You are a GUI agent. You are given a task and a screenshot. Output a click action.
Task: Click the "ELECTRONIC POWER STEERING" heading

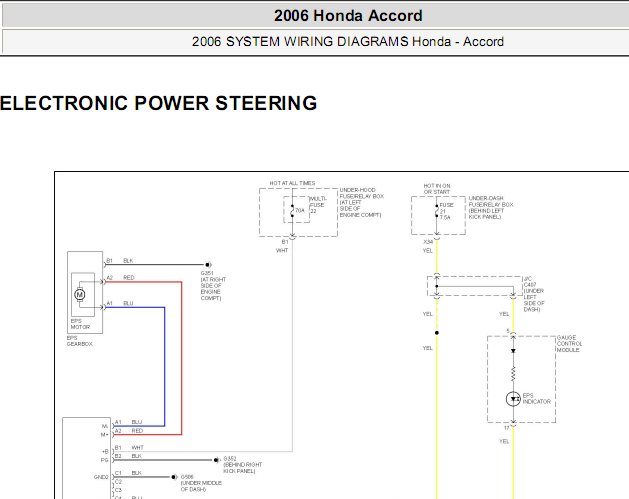(158, 103)
